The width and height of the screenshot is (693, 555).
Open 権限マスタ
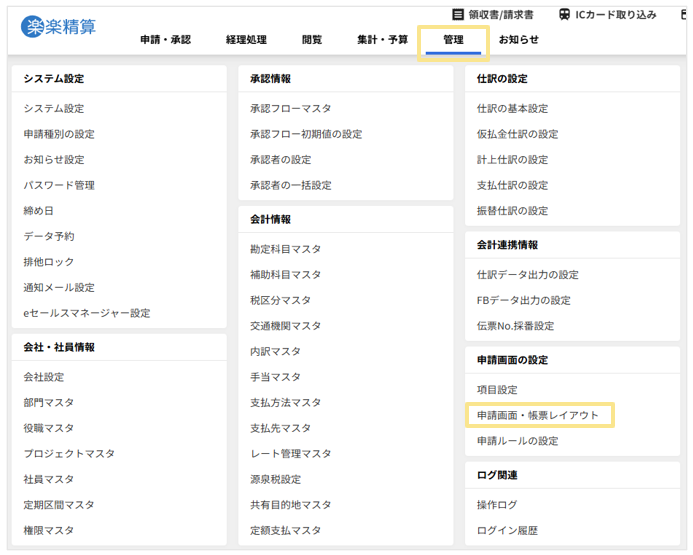49,531
